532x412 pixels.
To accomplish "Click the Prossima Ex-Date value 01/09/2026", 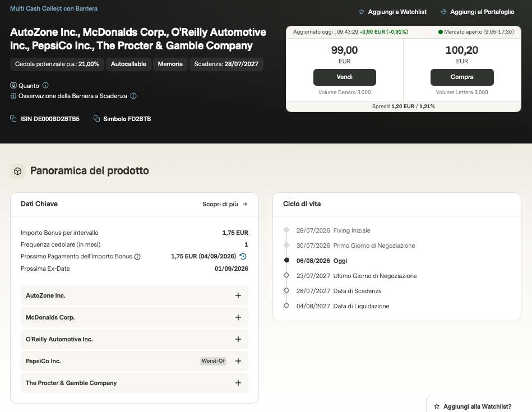I will coord(232,269).
